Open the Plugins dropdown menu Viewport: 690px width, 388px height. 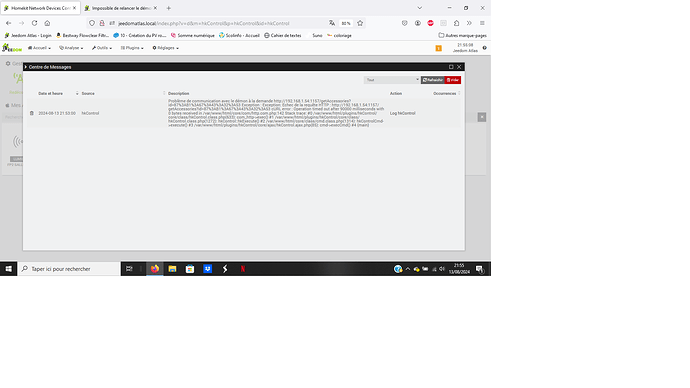[x=132, y=48]
